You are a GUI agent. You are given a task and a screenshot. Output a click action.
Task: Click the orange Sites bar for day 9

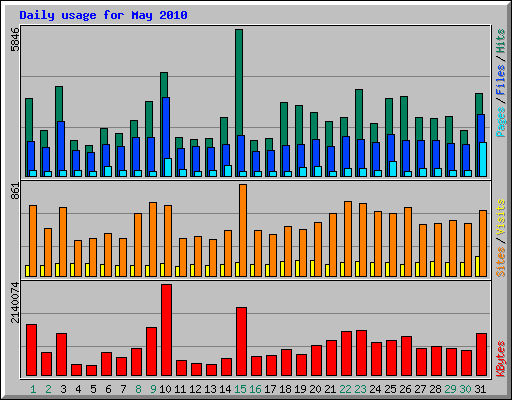pos(153,239)
